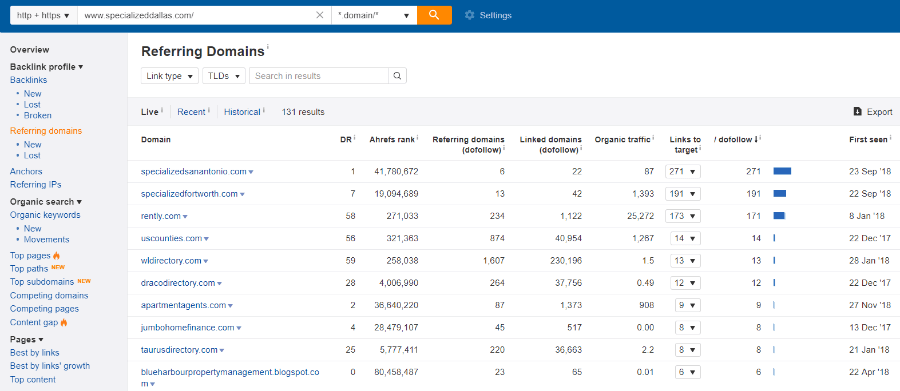Open Movements under Organic keywords
The image size is (900, 391).
[x=46, y=239]
